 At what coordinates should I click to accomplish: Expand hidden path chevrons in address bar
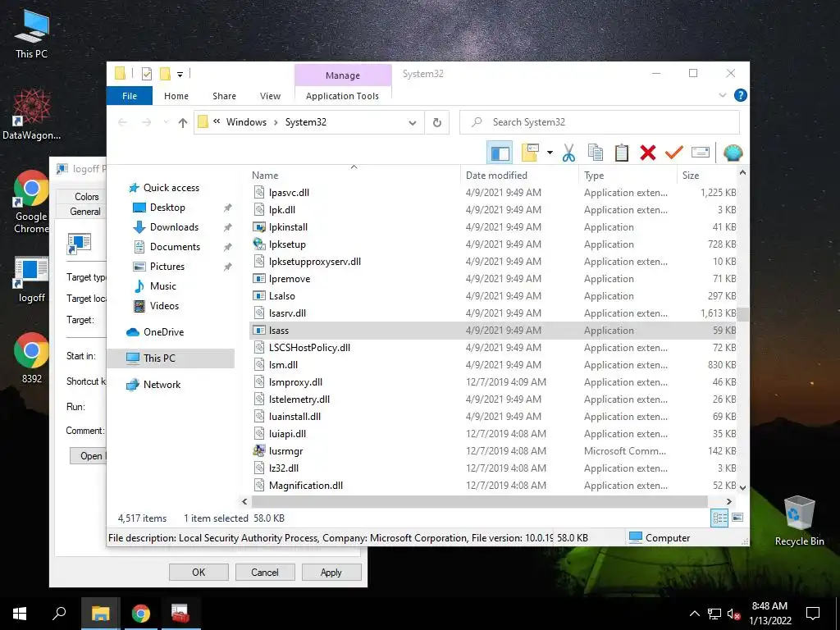pyautogui.click(x=217, y=121)
